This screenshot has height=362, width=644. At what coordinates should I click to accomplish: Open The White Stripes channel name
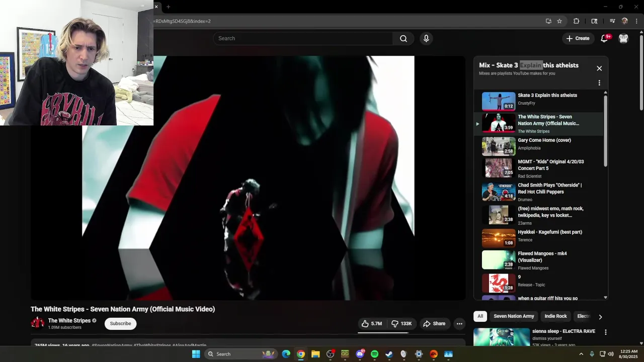click(69, 321)
